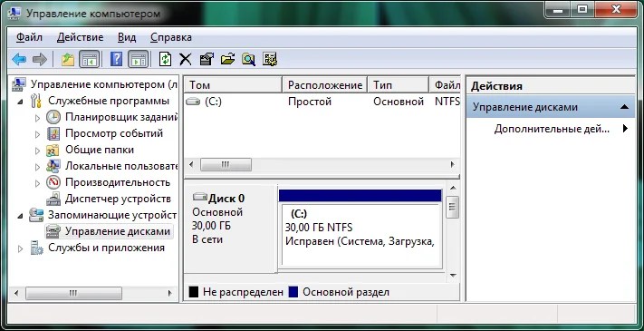Viewport: 644px width, 331px height.
Task: Open the Help question mark icon
Action: pos(116,60)
